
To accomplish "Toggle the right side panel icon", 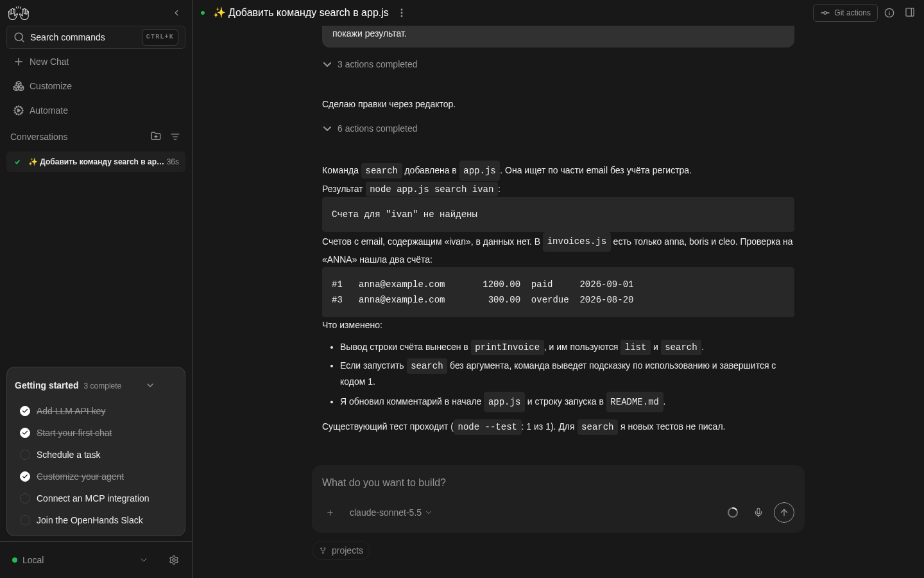I will tap(910, 13).
